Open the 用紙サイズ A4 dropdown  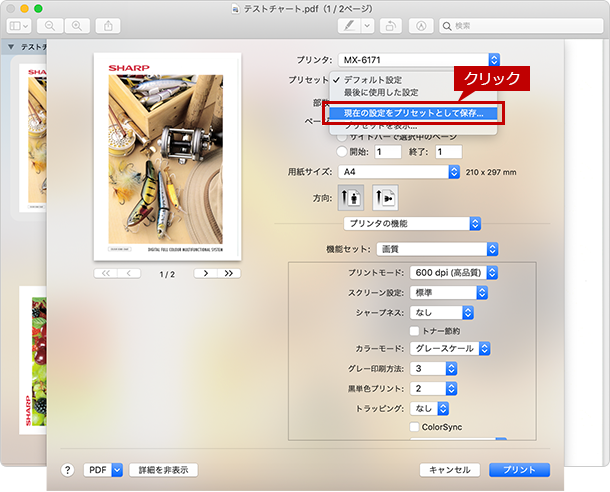399,172
